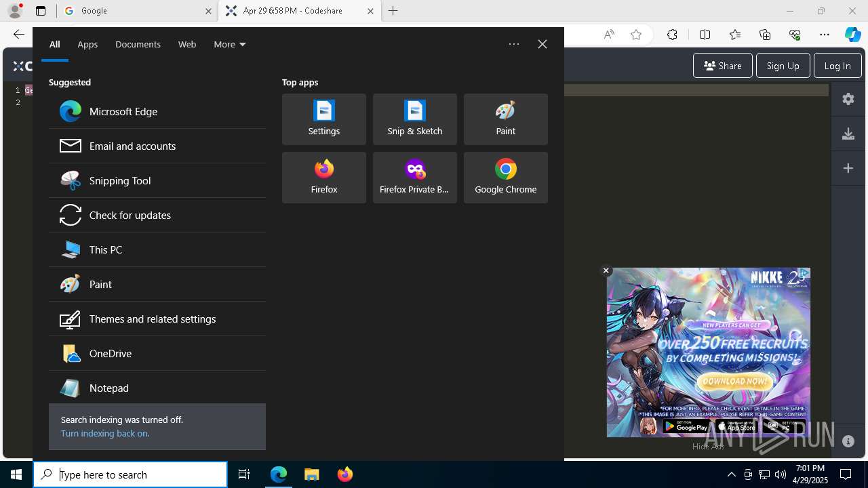Open the Copilot sidebar
The image size is (868, 488).
(853, 35)
